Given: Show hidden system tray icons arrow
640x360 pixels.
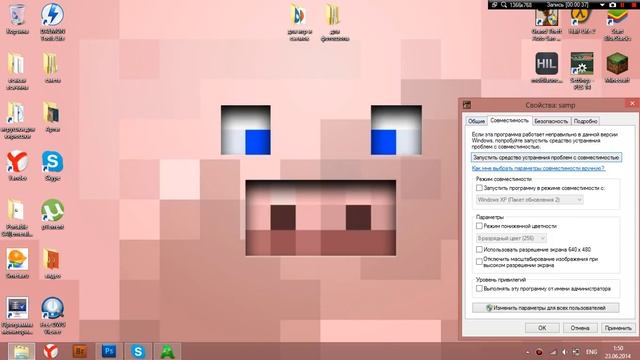Looking at the screenshot, I should (527, 352).
